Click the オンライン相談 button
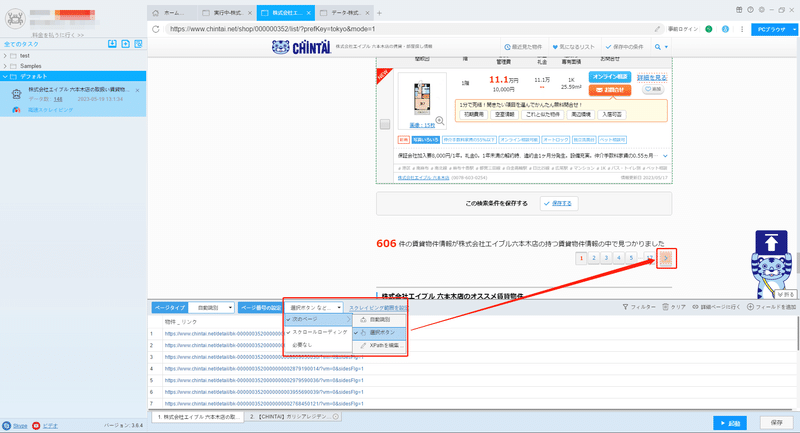800x433 pixels. [610, 77]
